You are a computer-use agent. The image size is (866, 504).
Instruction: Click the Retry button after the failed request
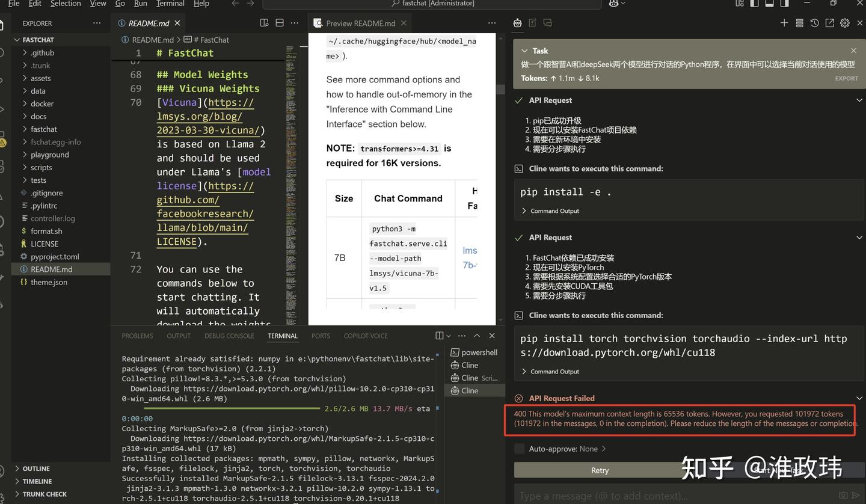(599, 470)
